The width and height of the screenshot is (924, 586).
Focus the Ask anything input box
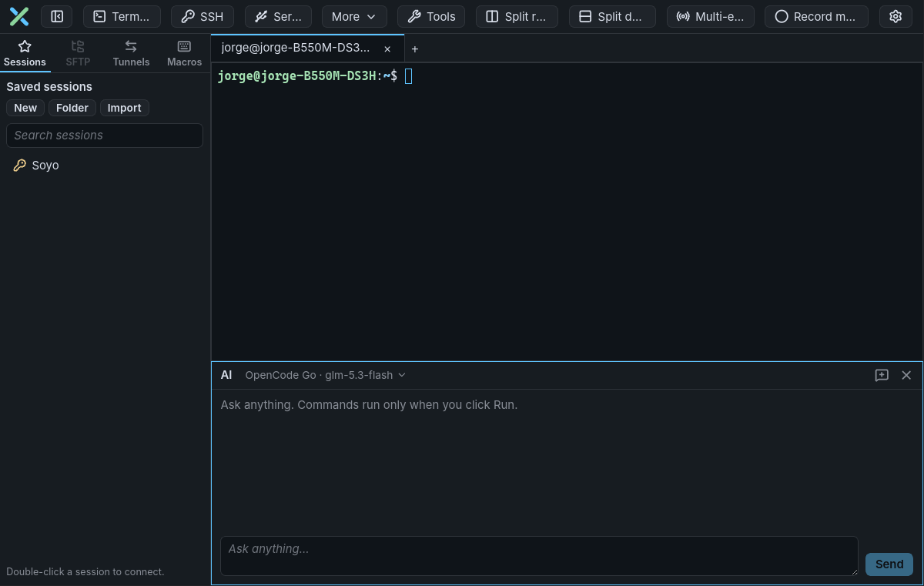tap(539, 556)
